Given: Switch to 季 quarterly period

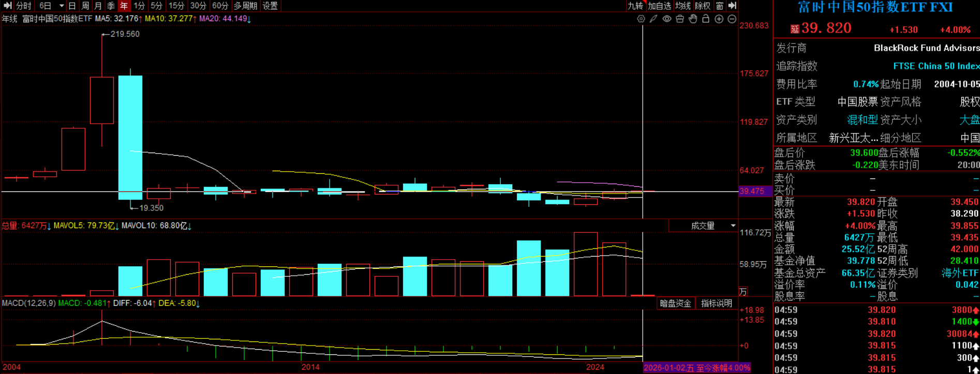Looking at the screenshot, I should tap(111, 6).
